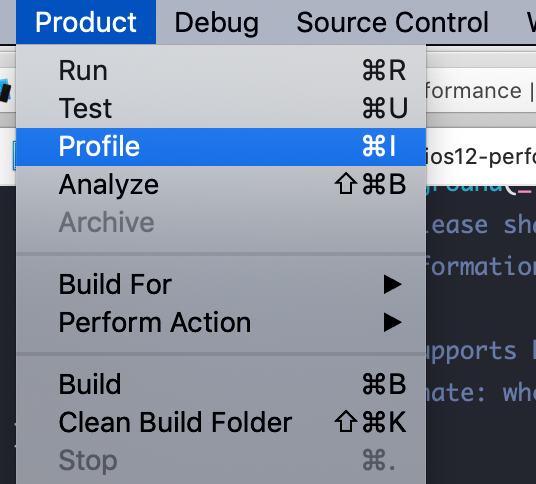Choose Analyze from the menu

click(221, 185)
